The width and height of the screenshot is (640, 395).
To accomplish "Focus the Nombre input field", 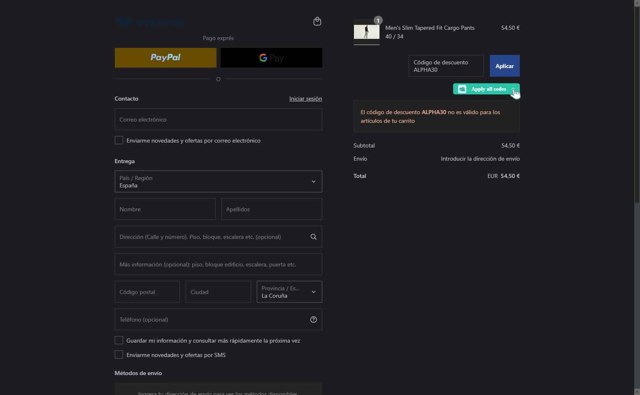I will coord(165,209).
